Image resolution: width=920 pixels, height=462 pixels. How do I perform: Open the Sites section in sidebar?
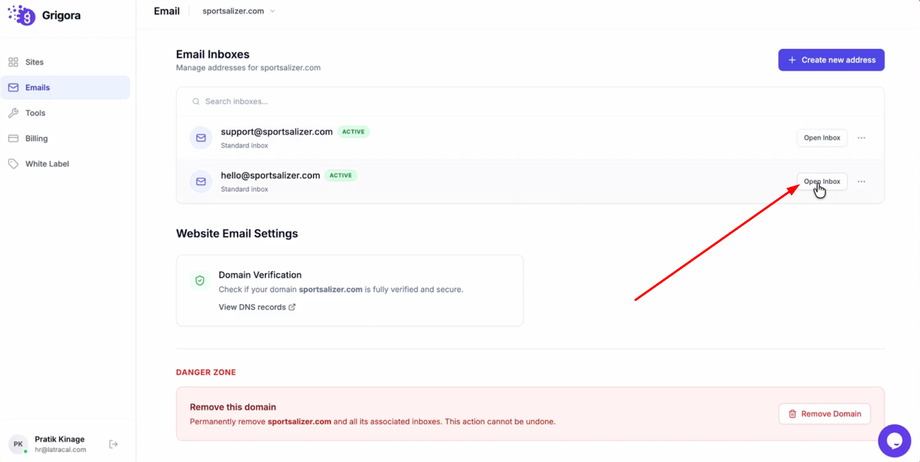point(35,62)
